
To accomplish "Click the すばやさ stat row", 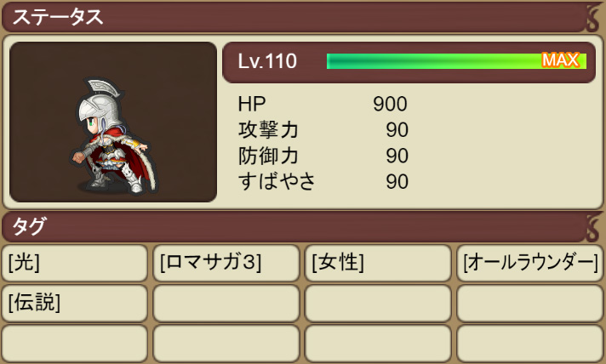I will pos(323,182).
